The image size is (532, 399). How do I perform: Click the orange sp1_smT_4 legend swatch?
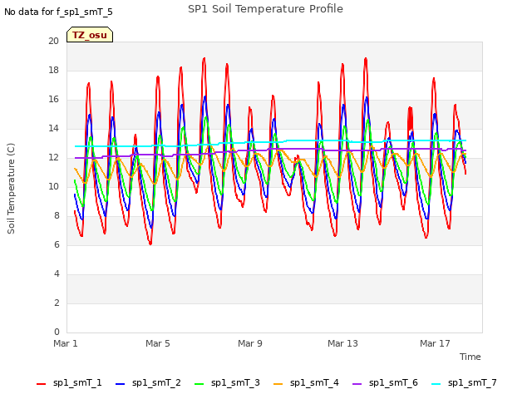(278, 384)
